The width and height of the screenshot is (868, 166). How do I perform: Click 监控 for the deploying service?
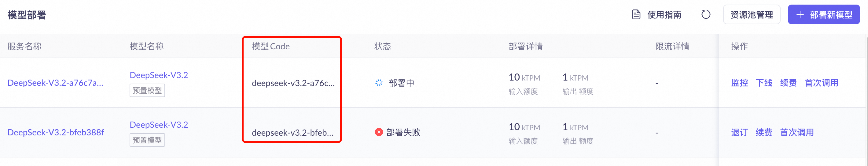pyautogui.click(x=739, y=83)
